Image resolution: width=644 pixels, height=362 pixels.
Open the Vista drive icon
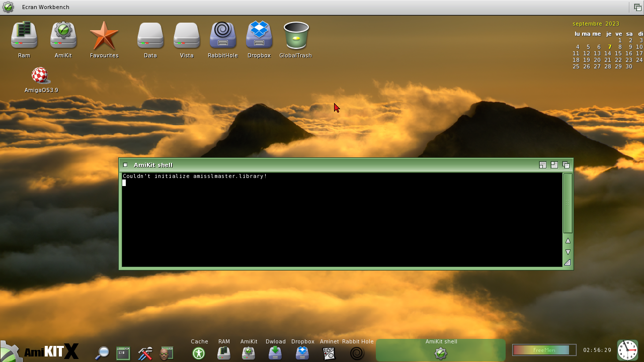click(x=187, y=35)
